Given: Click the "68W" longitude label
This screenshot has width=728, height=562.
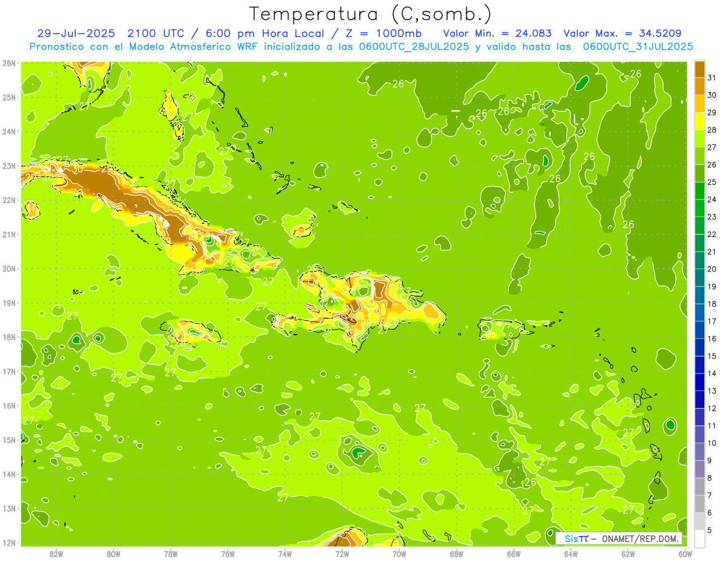Looking at the screenshot, I should (457, 554).
